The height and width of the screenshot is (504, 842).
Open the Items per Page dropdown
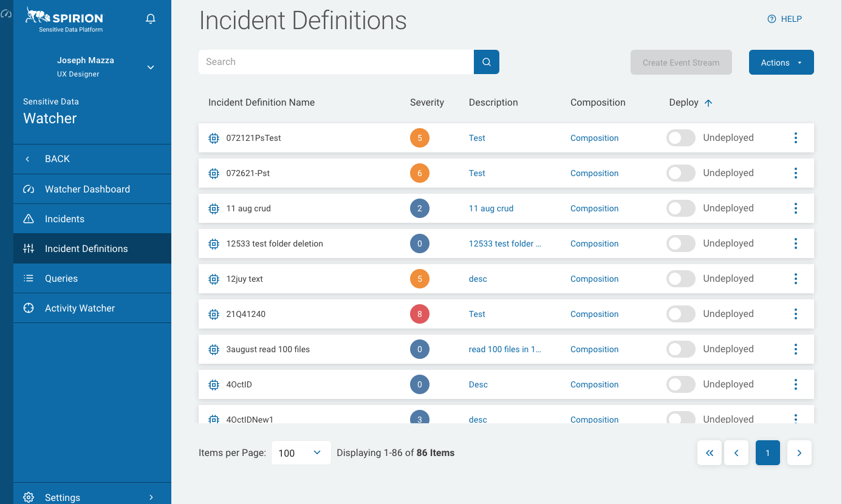pyautogui.click(x=301, y=453)
